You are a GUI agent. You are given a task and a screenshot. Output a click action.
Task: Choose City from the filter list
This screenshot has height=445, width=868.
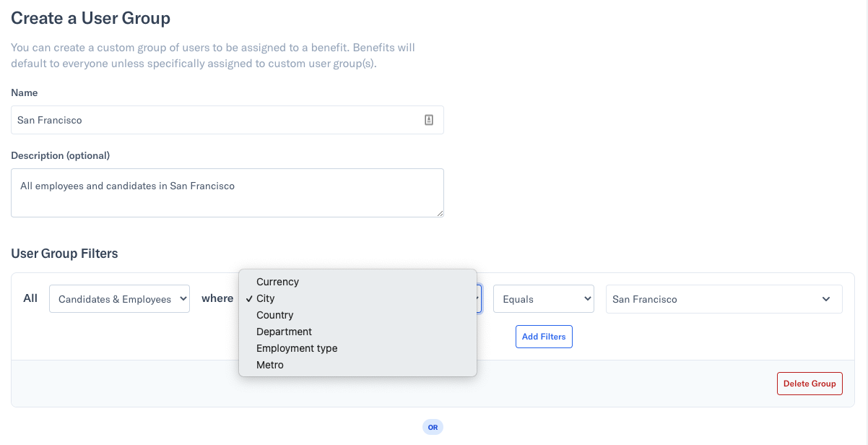click(357, 298)
